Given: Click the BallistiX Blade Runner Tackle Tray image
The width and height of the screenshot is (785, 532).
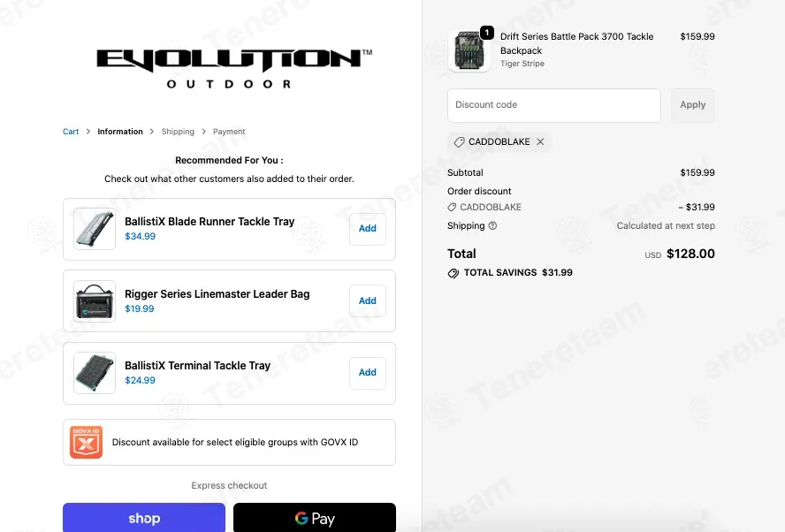Looking at the screenshot, I should click(x=95, y=229).
